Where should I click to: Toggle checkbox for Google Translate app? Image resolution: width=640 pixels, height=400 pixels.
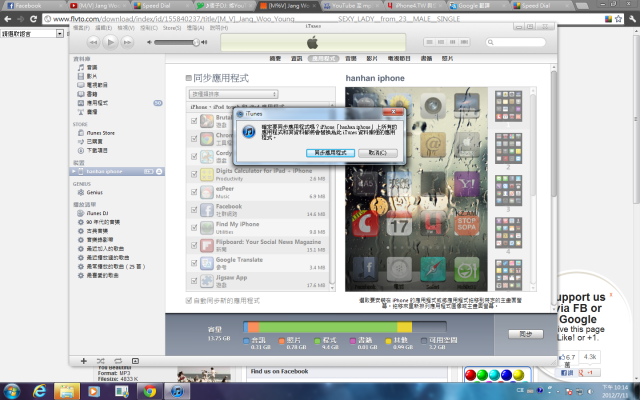(x=194, y=263)
